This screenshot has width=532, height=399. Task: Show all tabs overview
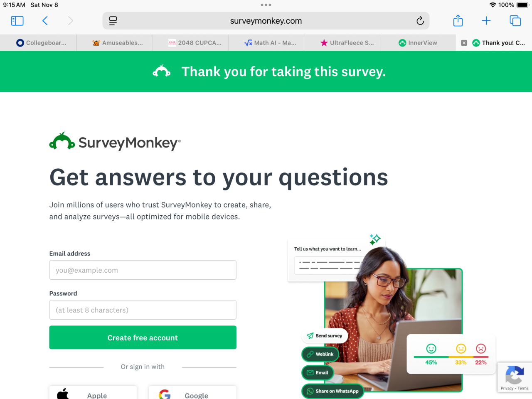tap(515, 21)
